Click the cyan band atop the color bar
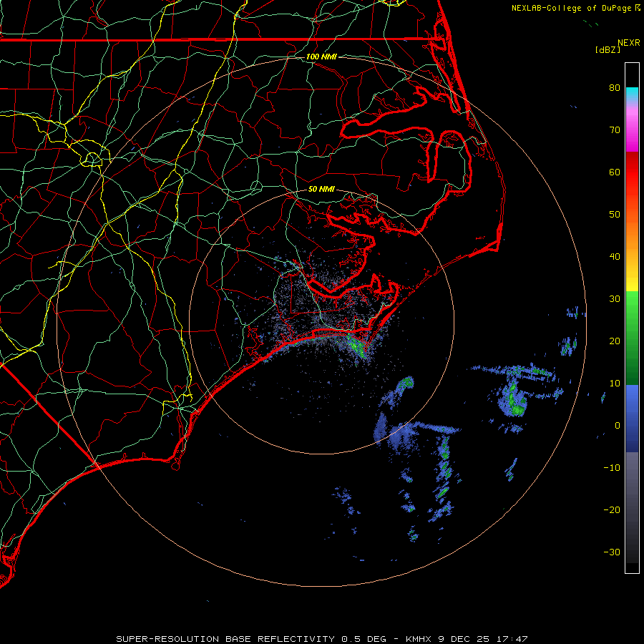 (632, 94)
